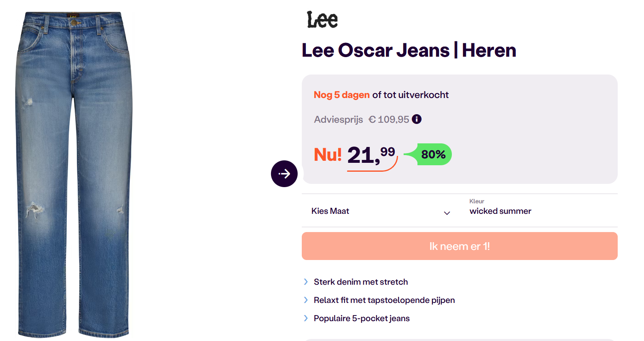Click the chevron beside Relaxt fit bullet

306,300
